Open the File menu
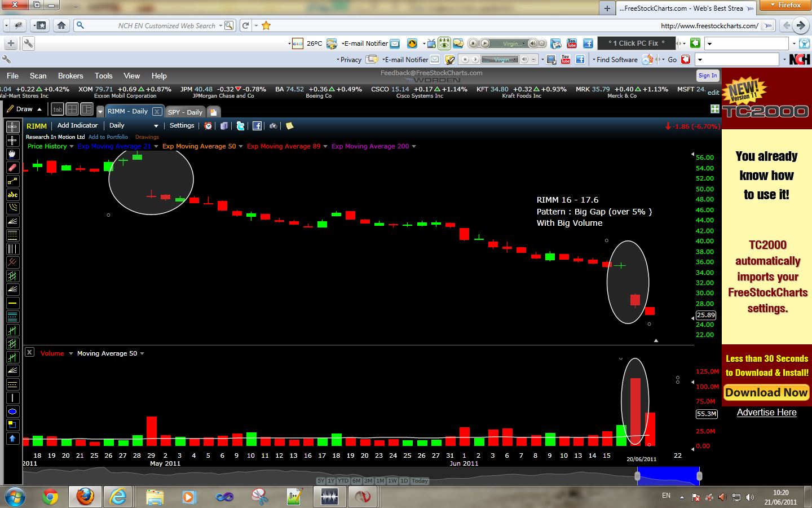Screen dimensions: 812x508 (x=12, y=76)
